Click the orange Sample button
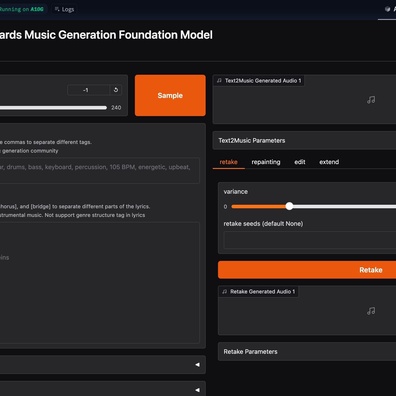Screen dimensions: 396x396 point(170,95)
